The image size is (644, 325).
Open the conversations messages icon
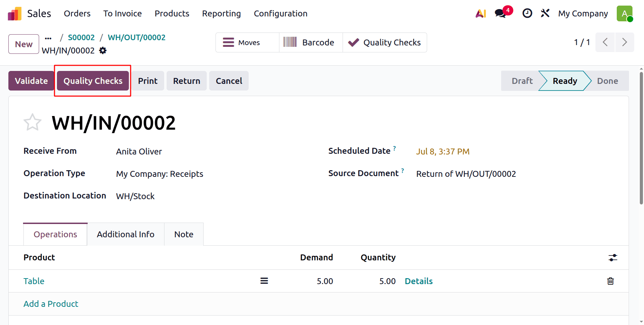coord(500,14)
